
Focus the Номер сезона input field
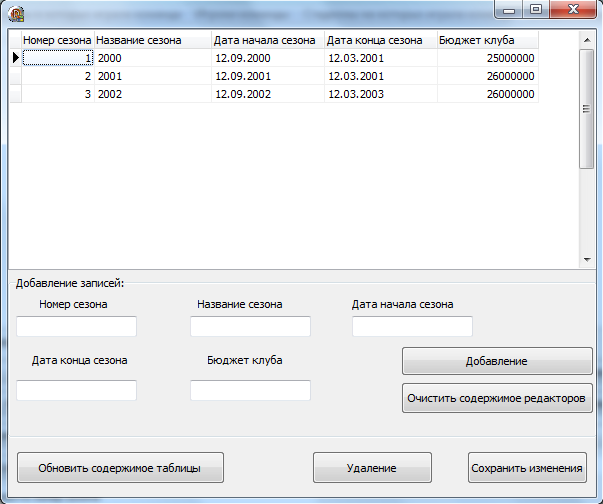pyautogui.click(x=77, y=326)
